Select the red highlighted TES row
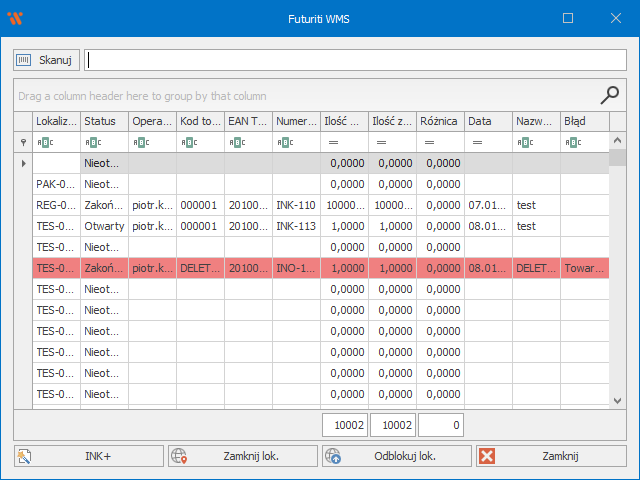The height and width of the screenshot is (480, 640). 300,268
